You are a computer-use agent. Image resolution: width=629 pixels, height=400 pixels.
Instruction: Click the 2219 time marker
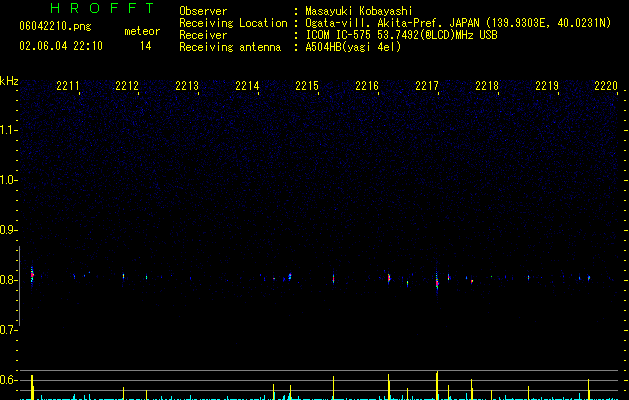coord(547,86)
